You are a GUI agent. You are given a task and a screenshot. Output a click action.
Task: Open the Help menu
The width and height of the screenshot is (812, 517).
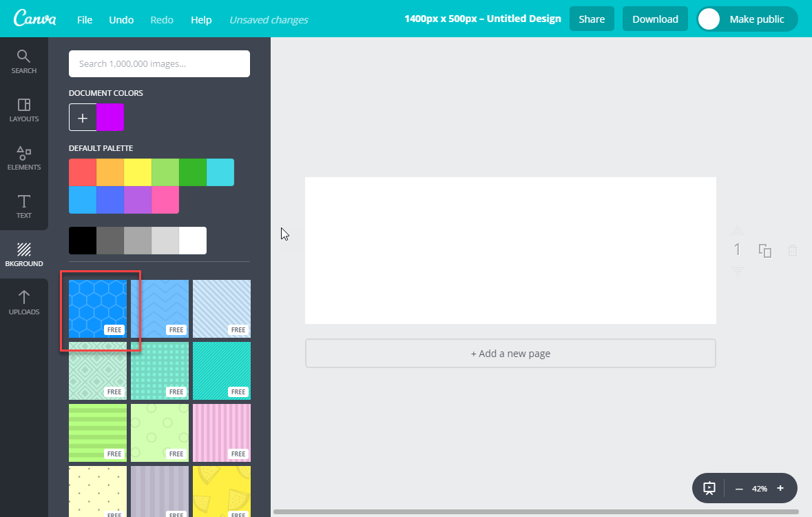[201, 20]
